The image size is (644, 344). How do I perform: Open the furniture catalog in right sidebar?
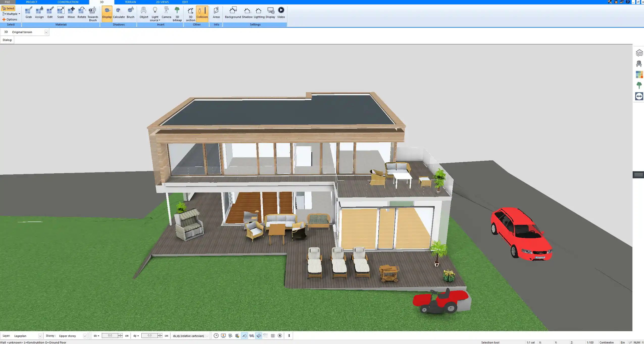tap(639, 63)
